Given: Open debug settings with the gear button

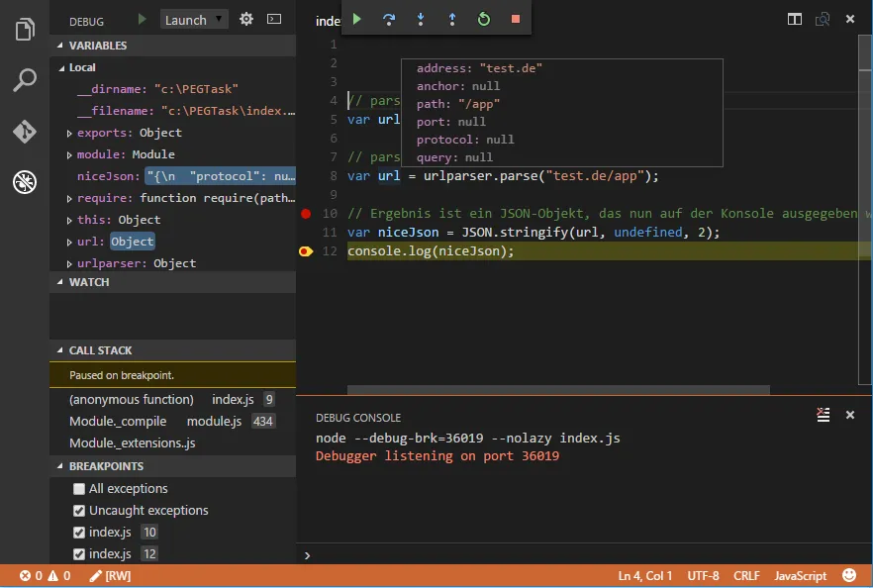Looking at the screenshot, I should [x=245, y=18].
